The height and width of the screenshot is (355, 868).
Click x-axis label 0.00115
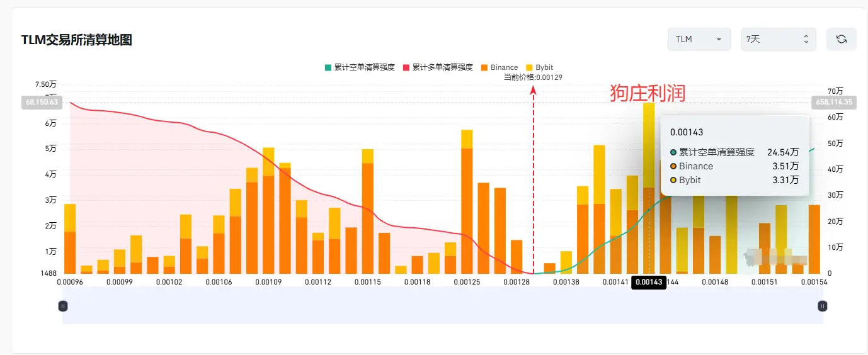[x=367, y=282]
